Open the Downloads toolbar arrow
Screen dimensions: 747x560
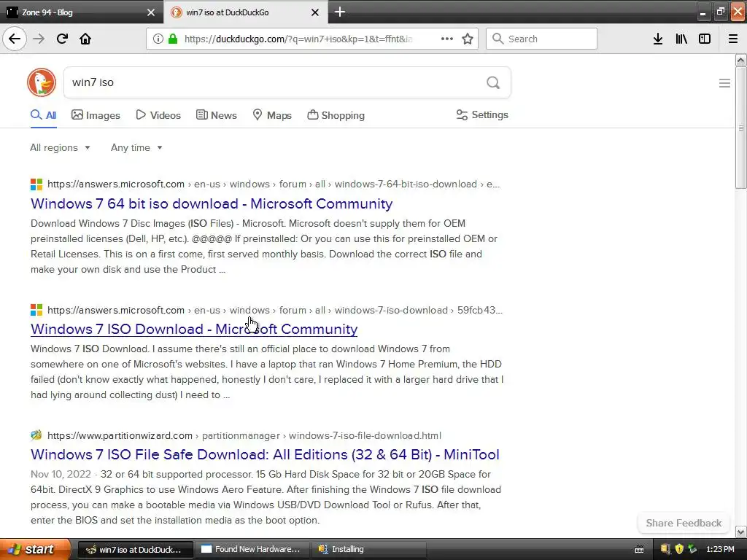tap(658, 39)
